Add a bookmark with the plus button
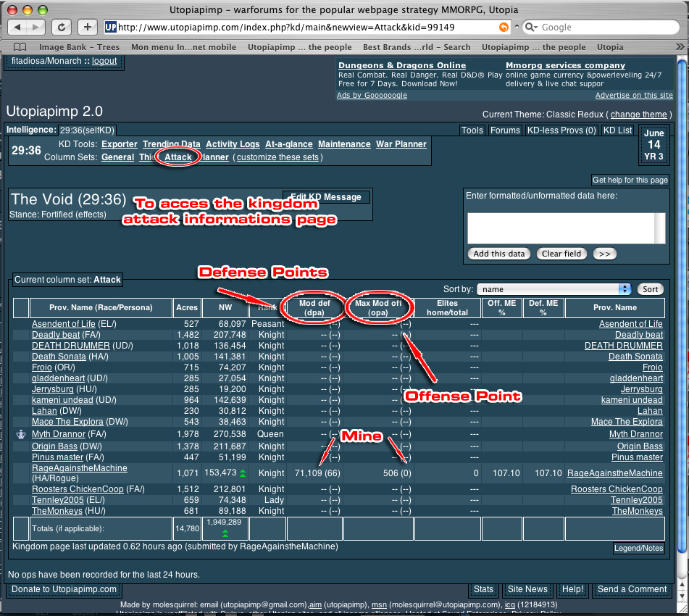The image size is (689, 616). [88, 28]
